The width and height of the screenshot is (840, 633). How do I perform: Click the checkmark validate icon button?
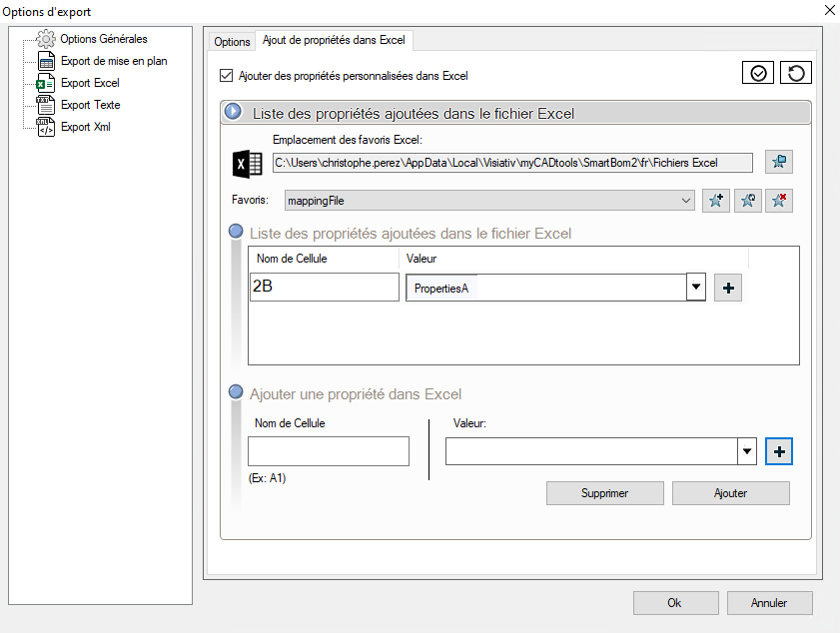coord(758,74)
